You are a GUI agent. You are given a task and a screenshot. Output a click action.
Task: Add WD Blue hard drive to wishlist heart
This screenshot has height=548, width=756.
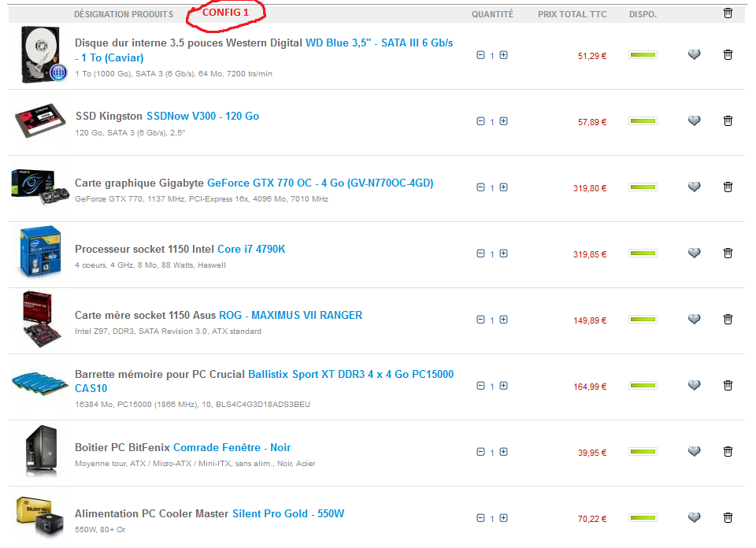(x=694, y=54)
